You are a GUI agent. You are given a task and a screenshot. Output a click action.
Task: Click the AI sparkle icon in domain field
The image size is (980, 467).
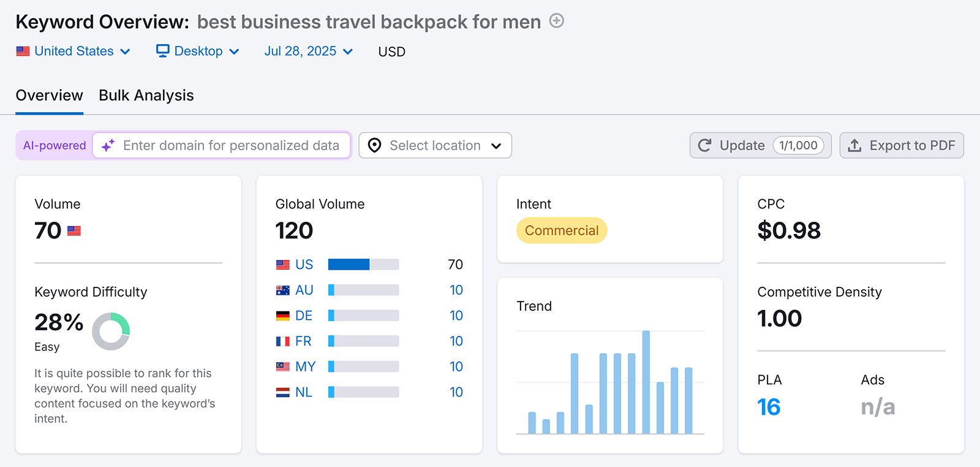pyautogui.click(x=108, y=146)
